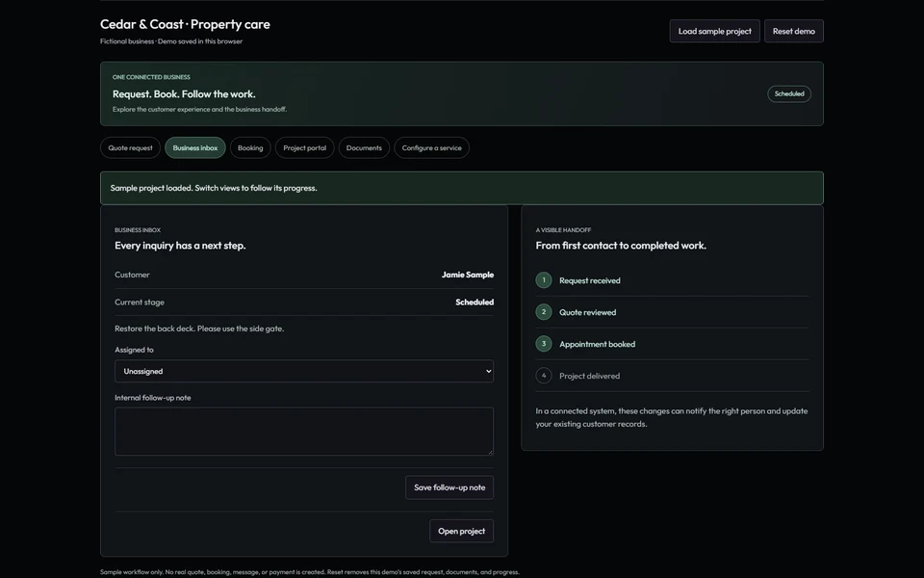Open the Assigned to dropdown

point(304,371)
